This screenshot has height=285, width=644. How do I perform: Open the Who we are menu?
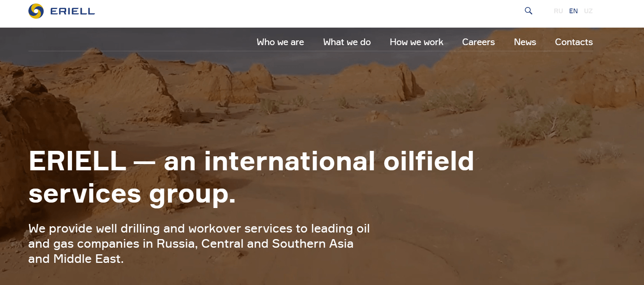point(280,42)
